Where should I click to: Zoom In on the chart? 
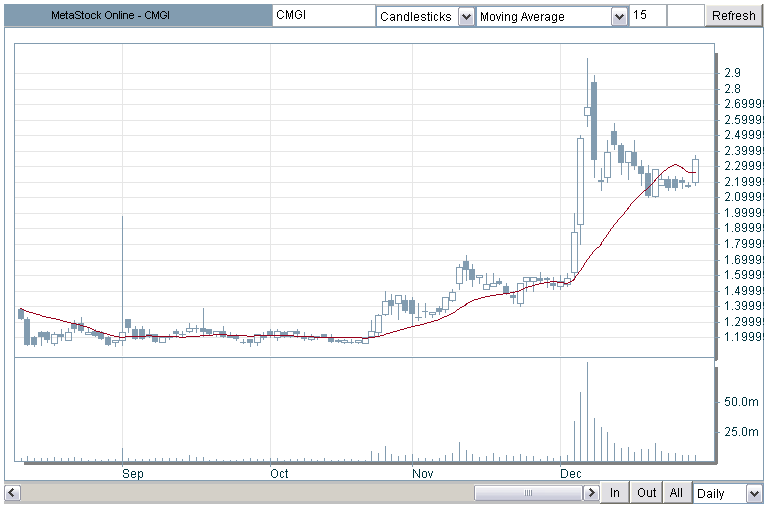[615, 492]
